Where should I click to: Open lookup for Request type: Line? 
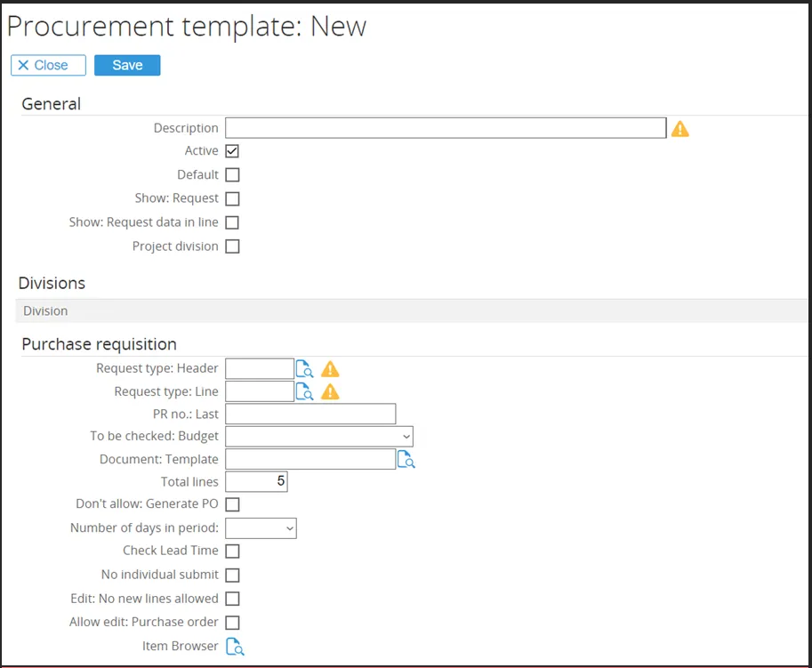304,391
